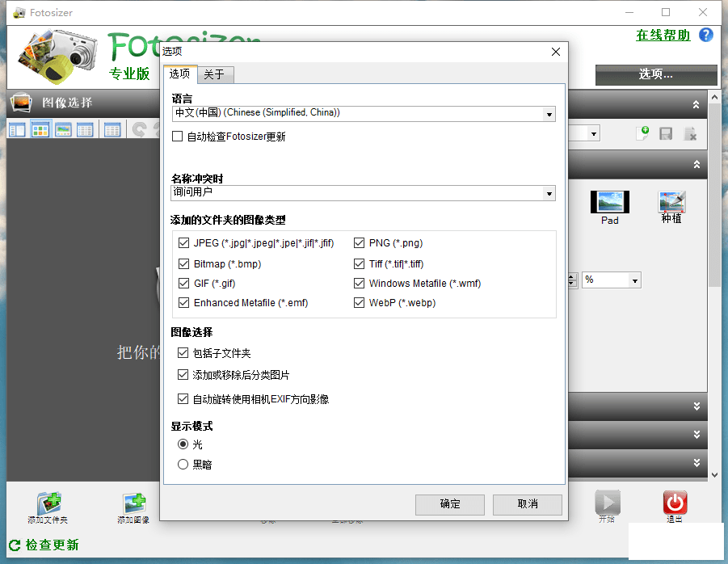Collapse the top right panel chevron
The width and height of the screenshot is (728, 564).
(x=696, y=104)
